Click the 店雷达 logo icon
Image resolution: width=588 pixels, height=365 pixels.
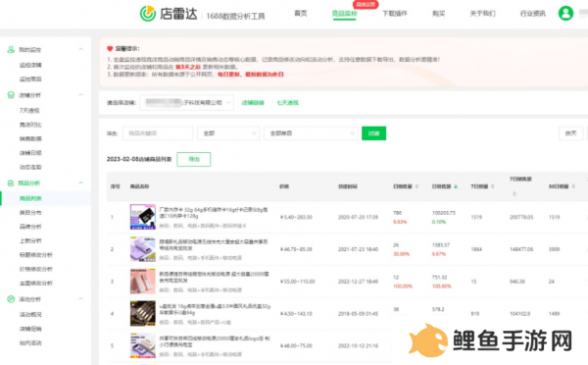(148, 14)
